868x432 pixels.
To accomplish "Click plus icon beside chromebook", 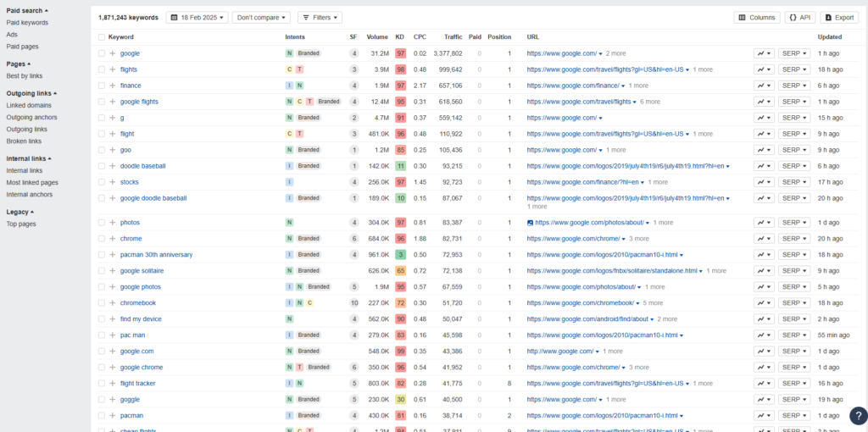I will 113,303.
